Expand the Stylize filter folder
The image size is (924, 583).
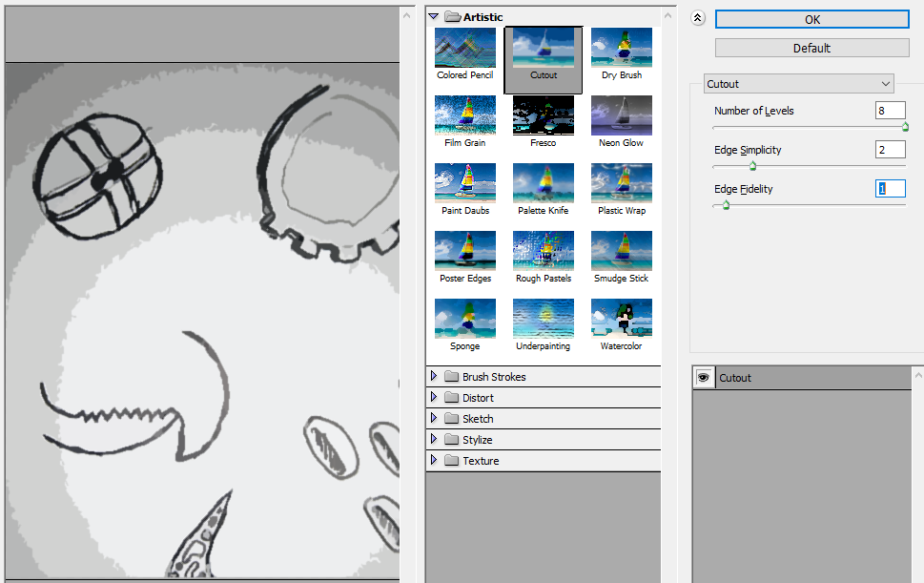coord(434,439)
